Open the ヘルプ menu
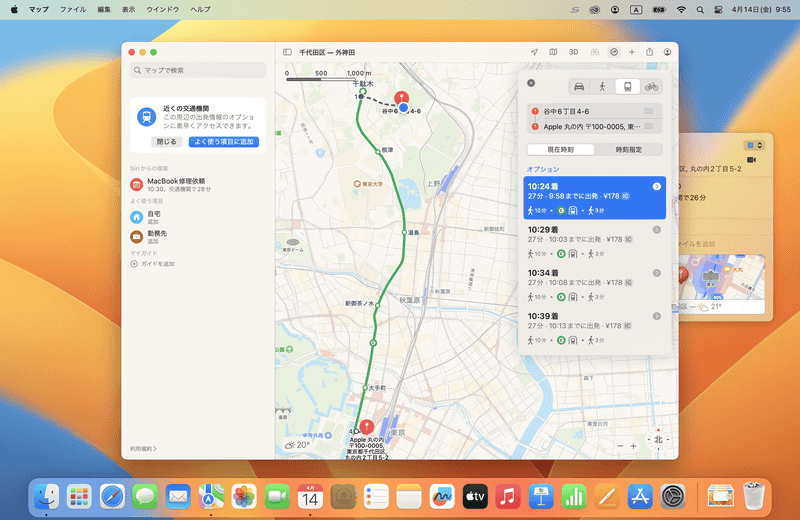Image resolution: width=800 pixels, height=520 pixels. (200, 9)
